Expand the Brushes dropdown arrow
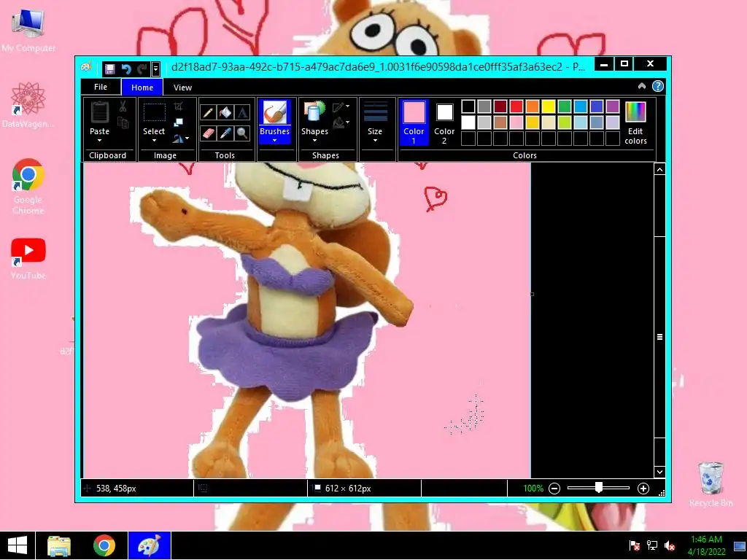The image size is (747, 560). click(274, 141)
